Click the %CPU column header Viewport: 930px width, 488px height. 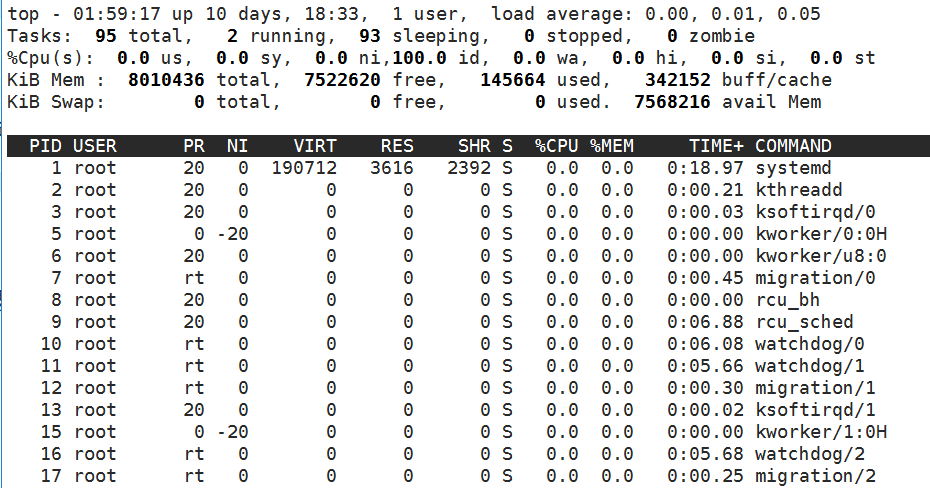(x=556, y=146)
